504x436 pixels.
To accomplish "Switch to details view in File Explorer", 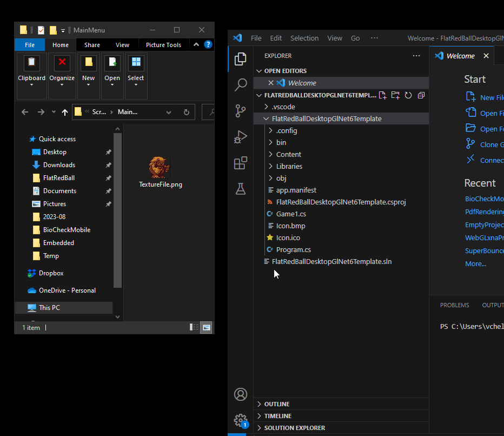I will point(194,327).
